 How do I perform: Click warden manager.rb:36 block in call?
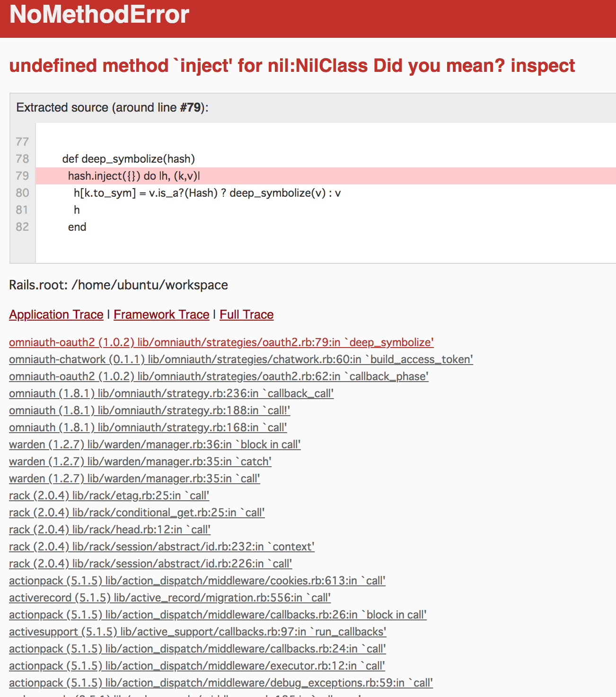point(155,444)
